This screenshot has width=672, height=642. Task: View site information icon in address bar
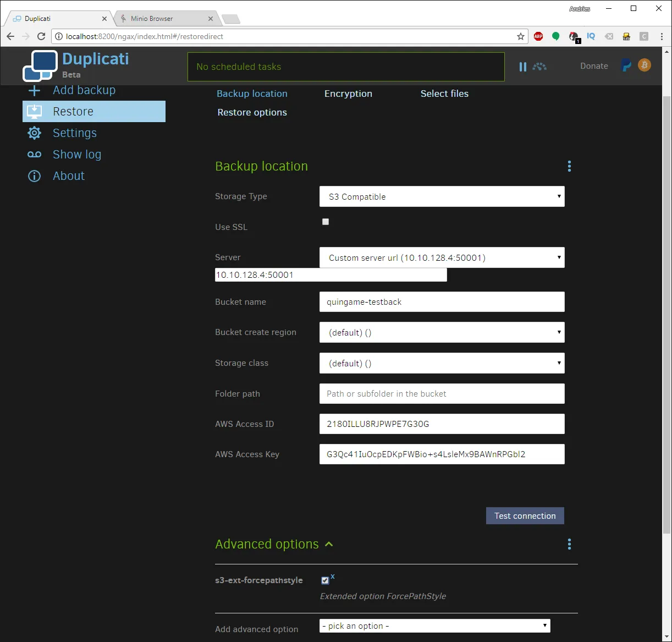click(x=59, y=36)
